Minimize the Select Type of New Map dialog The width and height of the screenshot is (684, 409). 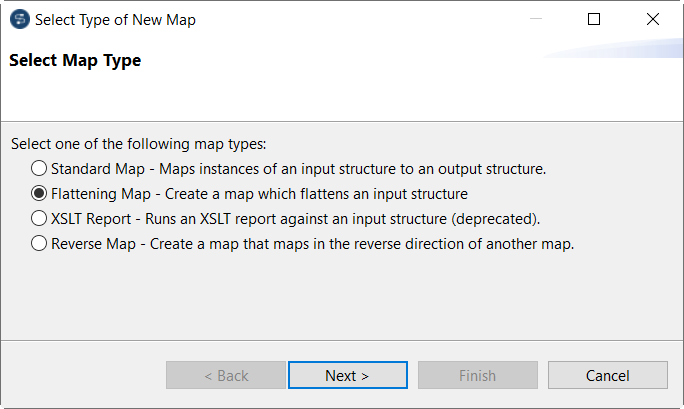tap(537, 19)
